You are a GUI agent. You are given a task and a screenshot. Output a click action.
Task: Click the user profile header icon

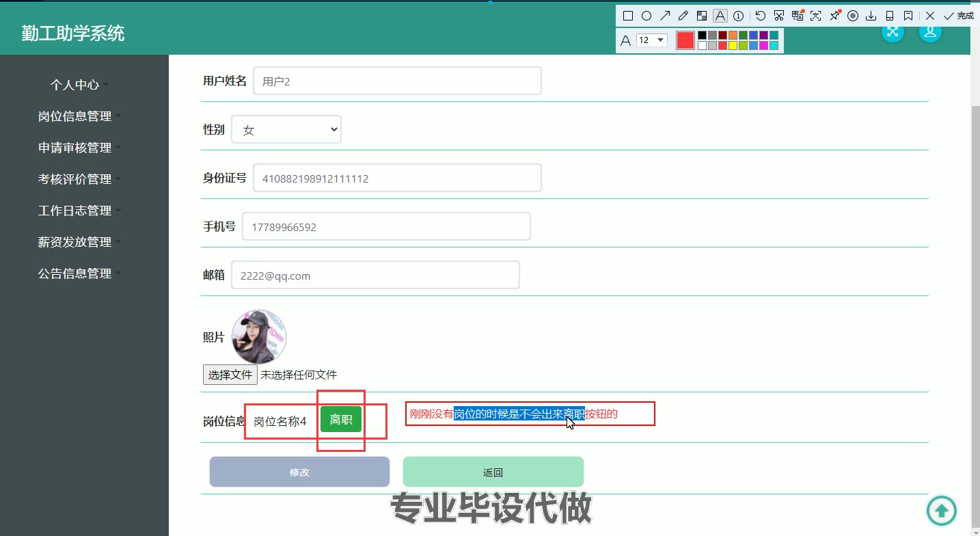point(930,31)
